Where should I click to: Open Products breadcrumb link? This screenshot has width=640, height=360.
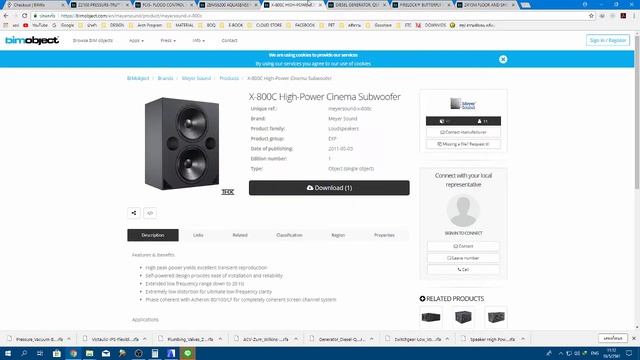[229, 78]
